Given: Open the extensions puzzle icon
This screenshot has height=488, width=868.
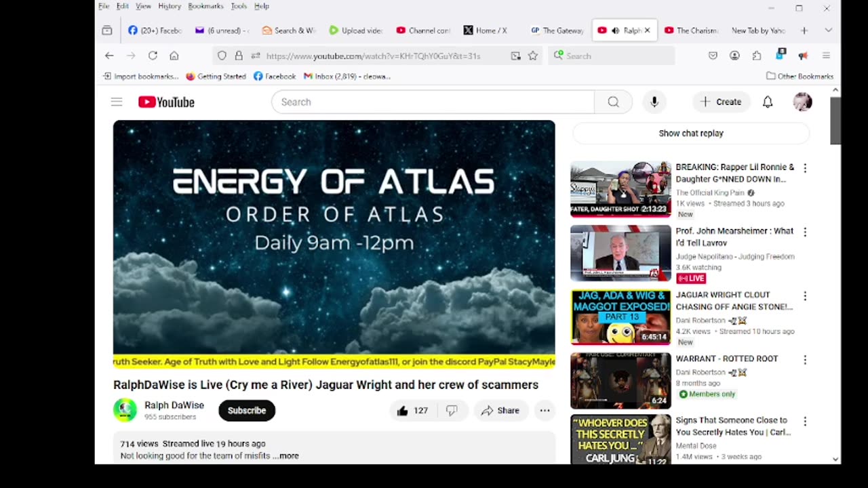Looking at the screenshot, I should click(x=757, y=56).
